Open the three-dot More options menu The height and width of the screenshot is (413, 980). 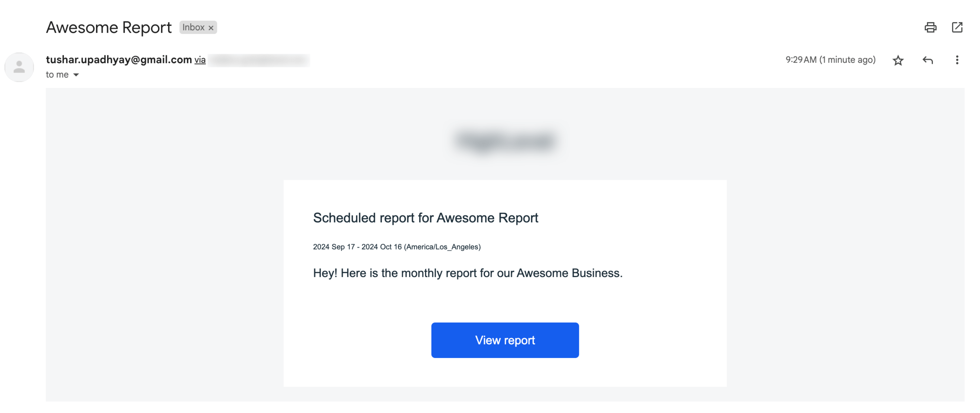tap(957, 60)
